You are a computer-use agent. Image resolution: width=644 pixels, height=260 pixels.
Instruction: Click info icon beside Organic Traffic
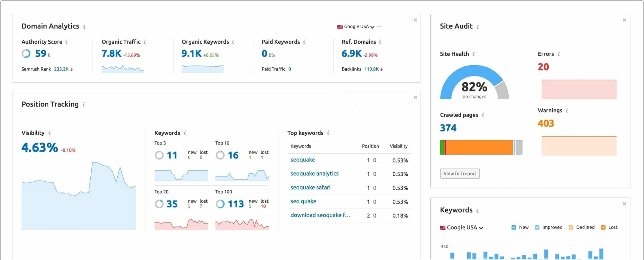click(145, 42)
